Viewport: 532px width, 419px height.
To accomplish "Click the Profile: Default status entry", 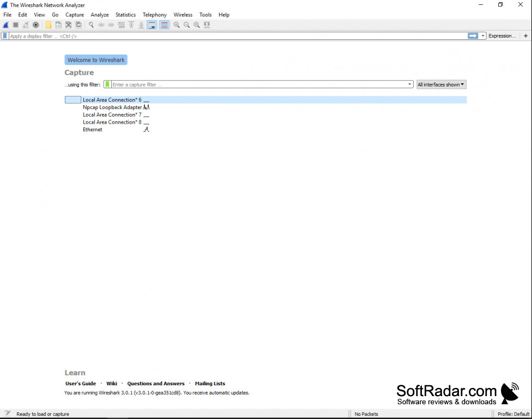I will coord(513,414).
